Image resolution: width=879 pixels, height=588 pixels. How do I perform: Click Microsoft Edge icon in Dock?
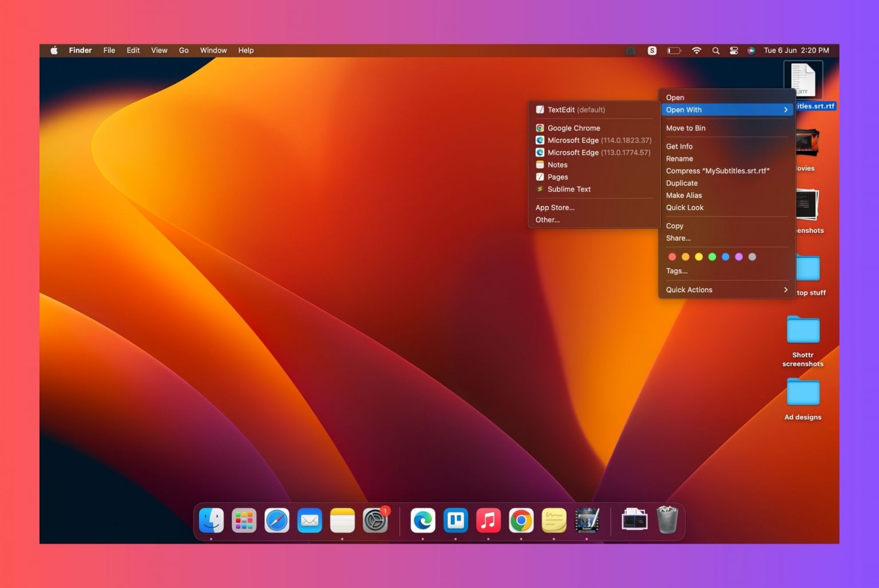(x=423, y=521)
